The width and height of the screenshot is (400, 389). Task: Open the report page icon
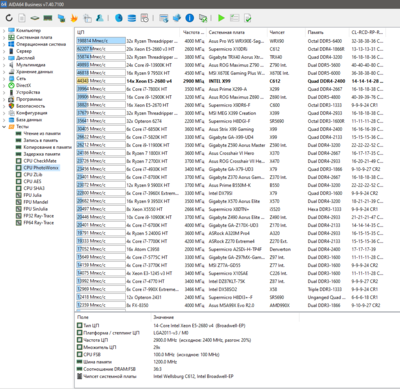pyautogui.click(x=22, y=18)
